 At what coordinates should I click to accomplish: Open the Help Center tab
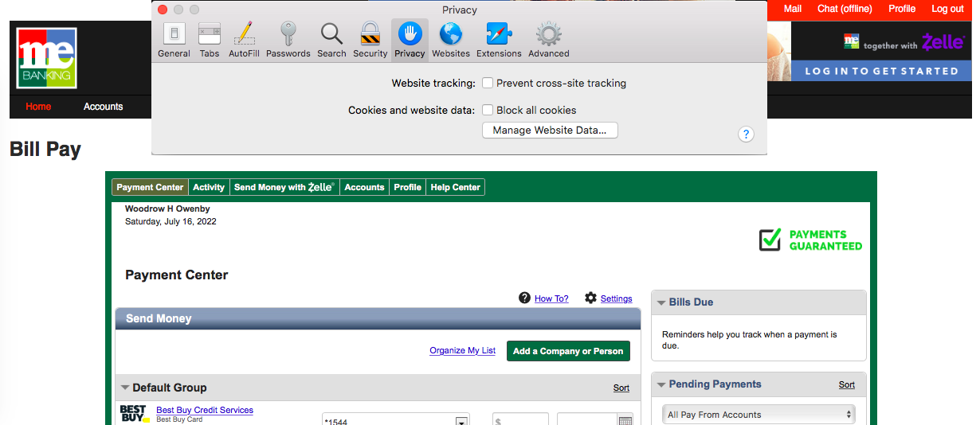455,187
